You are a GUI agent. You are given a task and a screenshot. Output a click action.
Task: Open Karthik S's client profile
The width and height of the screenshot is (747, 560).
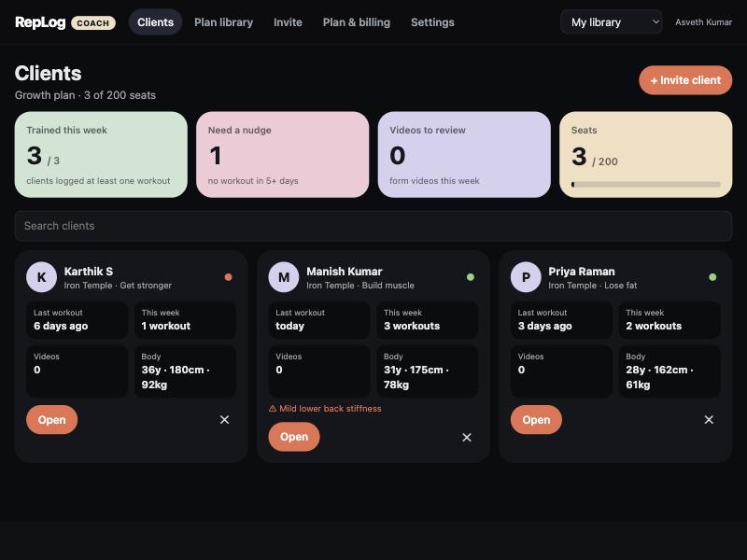(52, 419)
